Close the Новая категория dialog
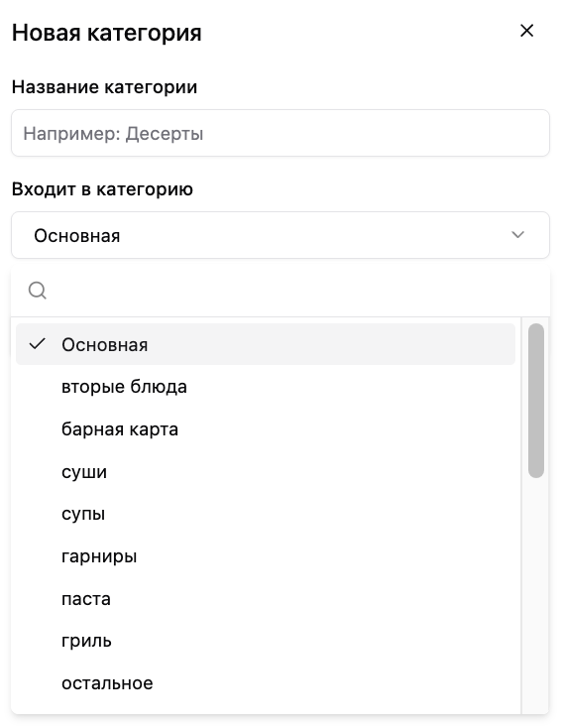This screenshot has height=728, width=561. point(526,31)
